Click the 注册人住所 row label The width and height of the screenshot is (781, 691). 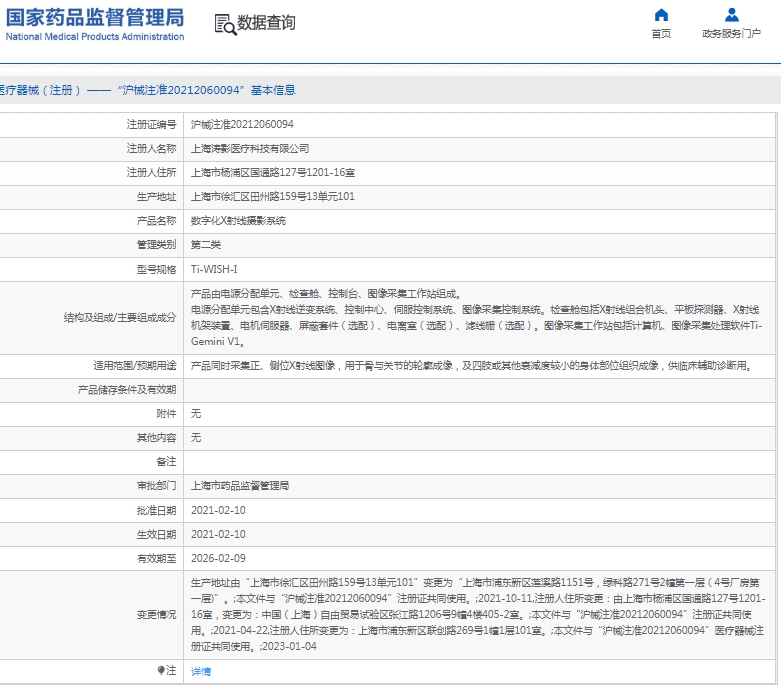click(151, 172)
